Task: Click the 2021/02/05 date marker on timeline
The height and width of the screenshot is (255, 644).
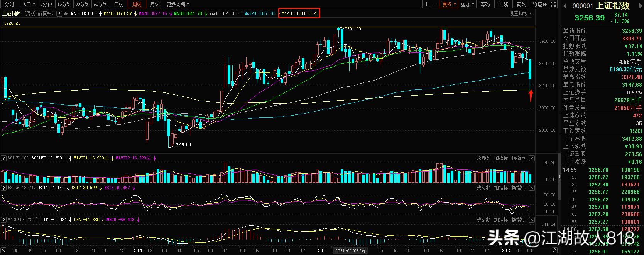Action: [x=350, y=251]
